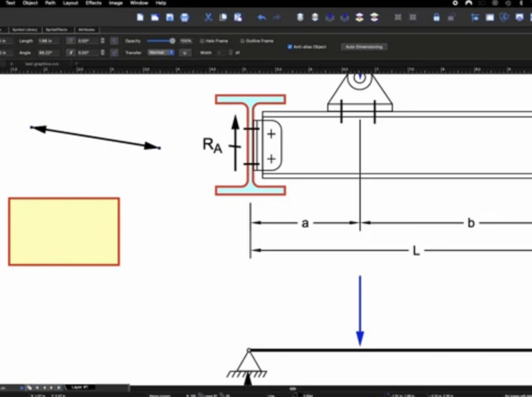Open the Path menu
This screenshot has width=532, height=397.
click(x=50, y=3)
